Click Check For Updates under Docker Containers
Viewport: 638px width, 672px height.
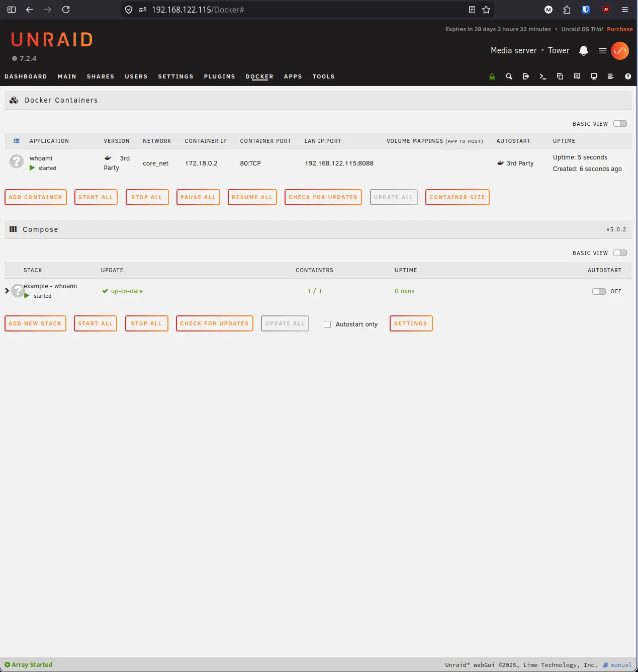[323, 197]
